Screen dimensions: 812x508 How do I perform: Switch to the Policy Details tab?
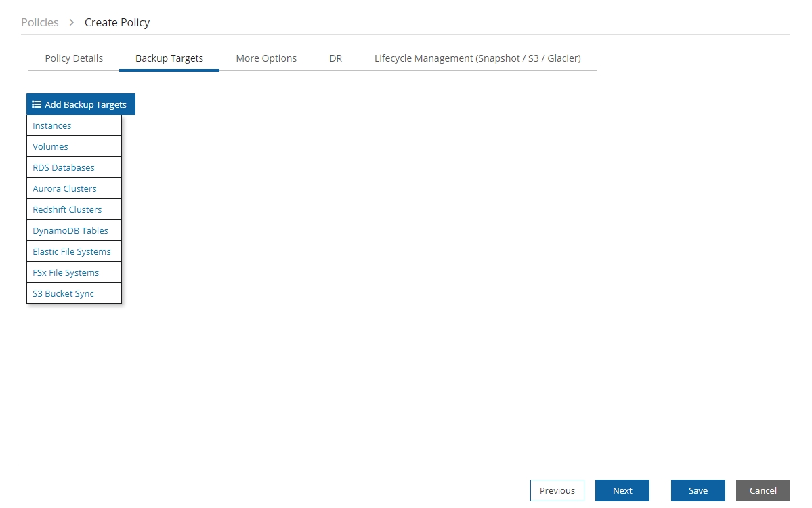[74, 58]
